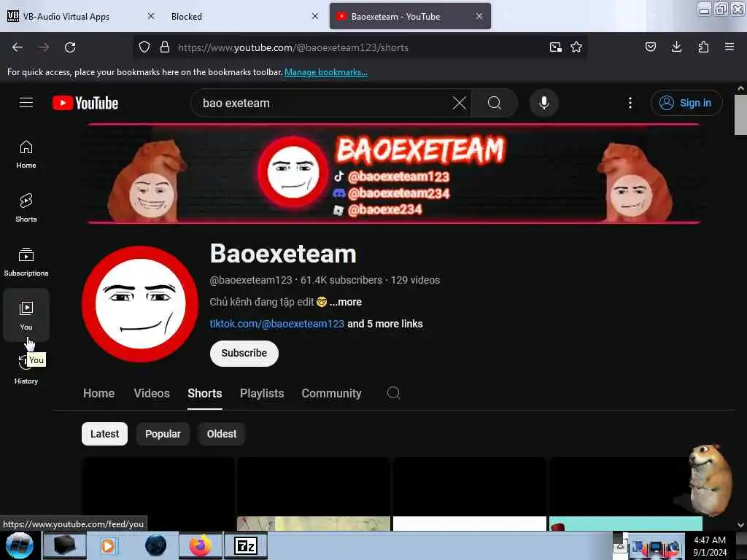This screenshot has width=747, height=560.
Task: Close the Blocked tab
Action: pos(315,16)
